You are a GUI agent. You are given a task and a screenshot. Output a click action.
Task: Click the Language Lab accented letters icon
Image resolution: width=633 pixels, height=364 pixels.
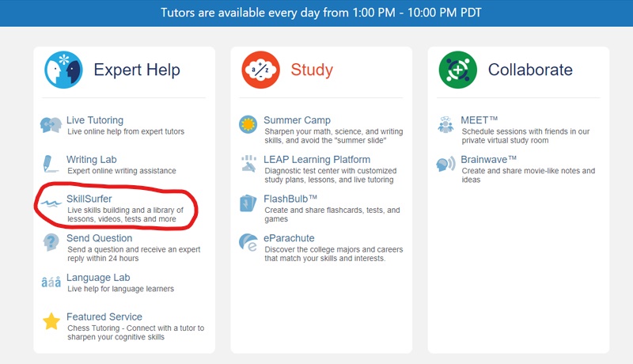click(x=51, y=282)
